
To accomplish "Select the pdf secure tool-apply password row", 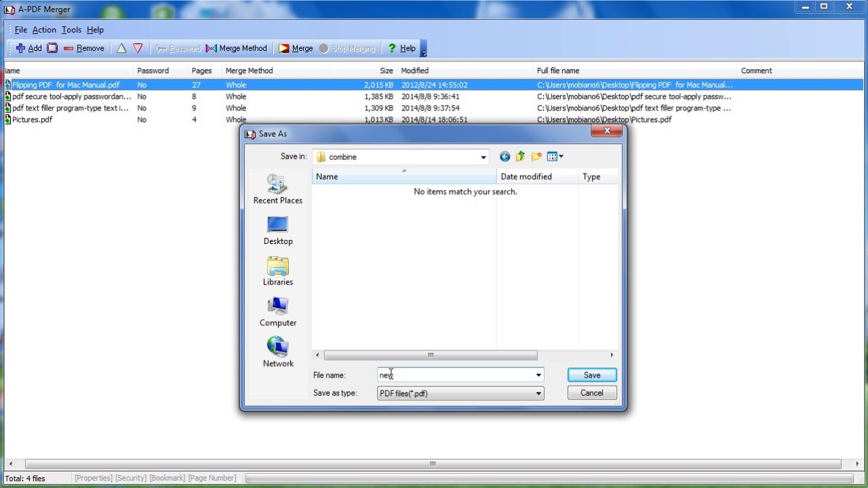I will click(x=434, y=96).
